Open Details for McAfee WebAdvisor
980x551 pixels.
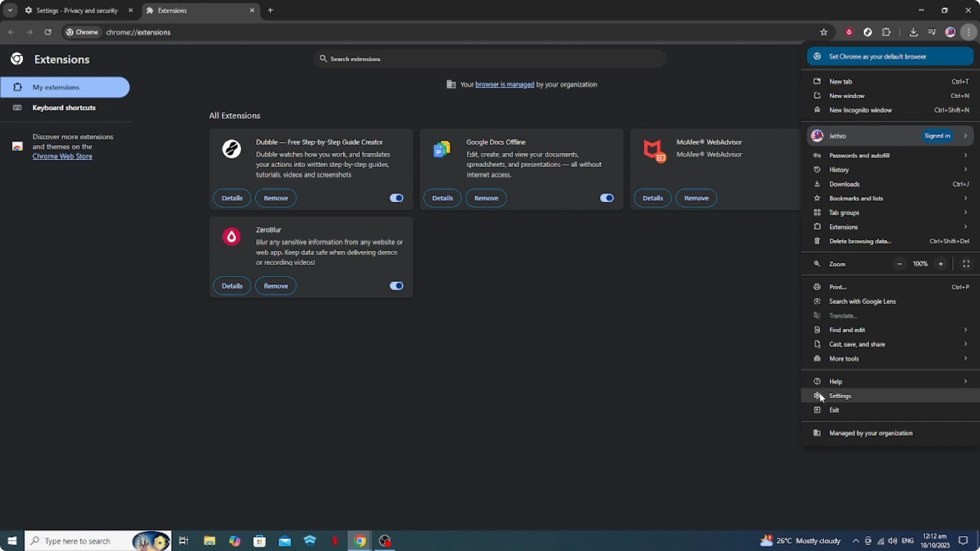653,198
